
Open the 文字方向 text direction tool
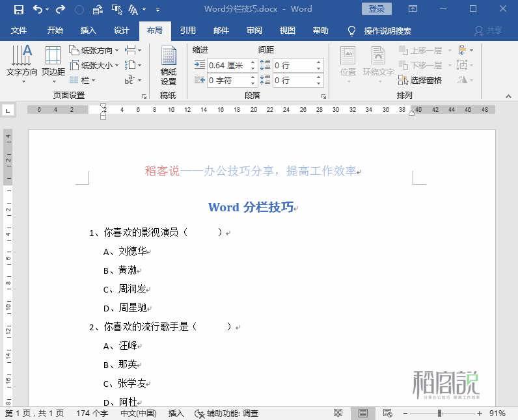[22, 64]
